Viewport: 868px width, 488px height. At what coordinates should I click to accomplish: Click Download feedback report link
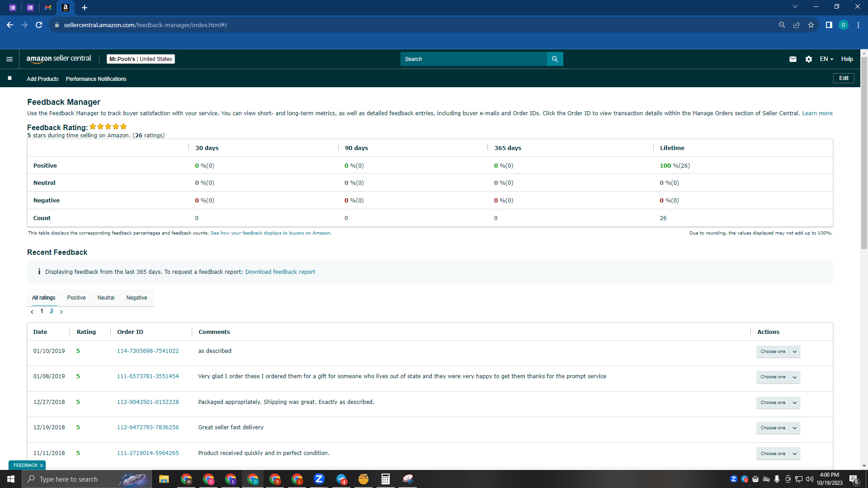[x=280, y=272]
